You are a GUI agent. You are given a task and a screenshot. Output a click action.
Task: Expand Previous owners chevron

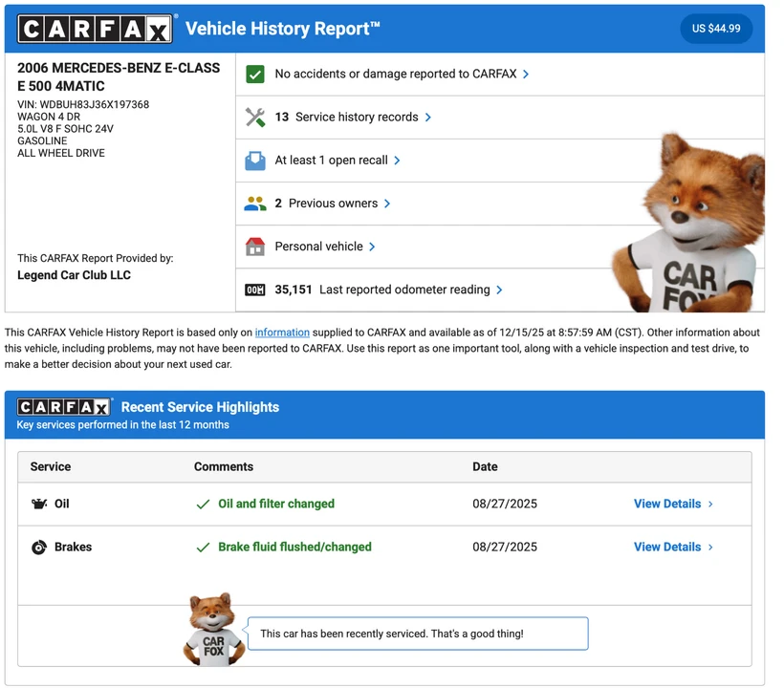point(387,204)
